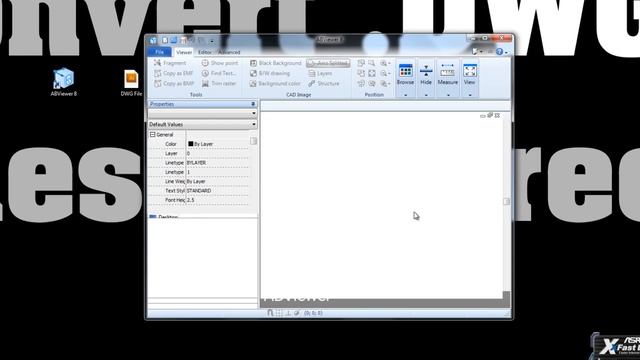Toggle Black Background option

[x=276, y=63]
